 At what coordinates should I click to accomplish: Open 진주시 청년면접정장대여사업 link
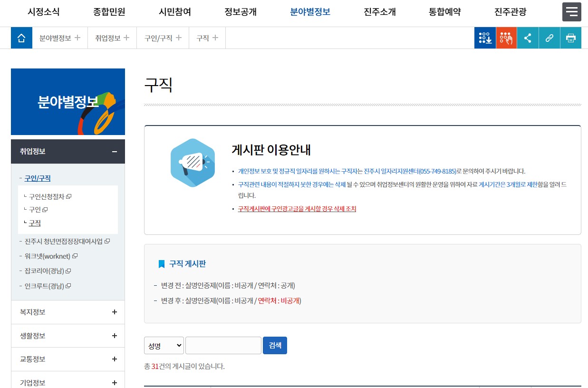pyautogui.click(x=67, y=241)
